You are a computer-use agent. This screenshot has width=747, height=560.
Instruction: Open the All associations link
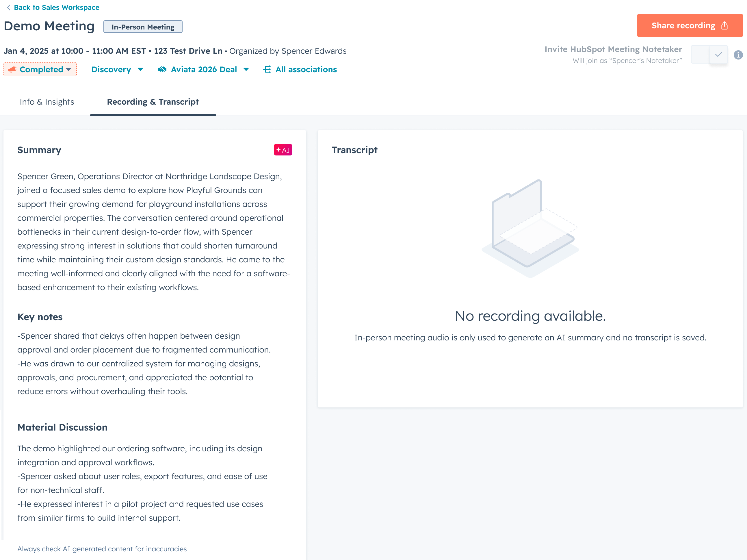pos(306,69)
